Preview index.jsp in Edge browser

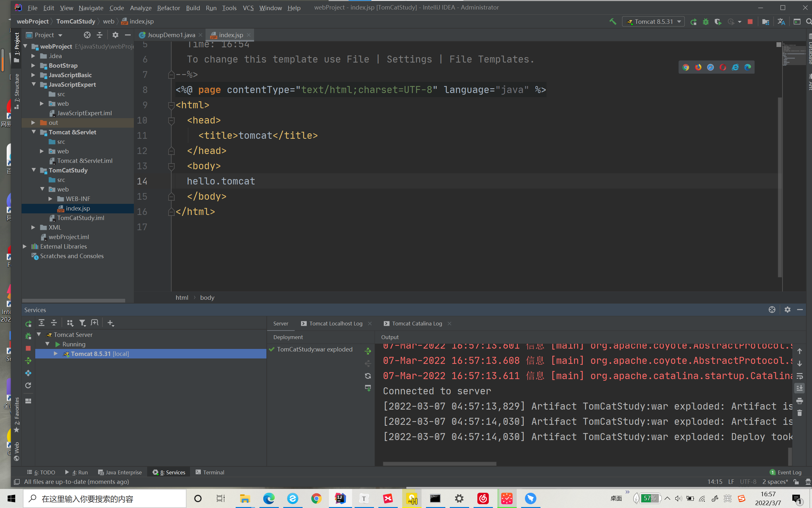[748, 67]
